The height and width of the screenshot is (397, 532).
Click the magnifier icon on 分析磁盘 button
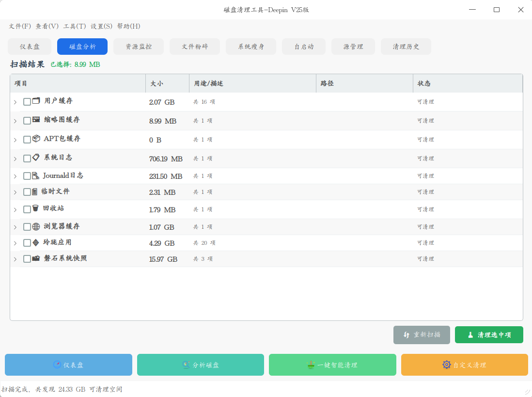(186, 365)
